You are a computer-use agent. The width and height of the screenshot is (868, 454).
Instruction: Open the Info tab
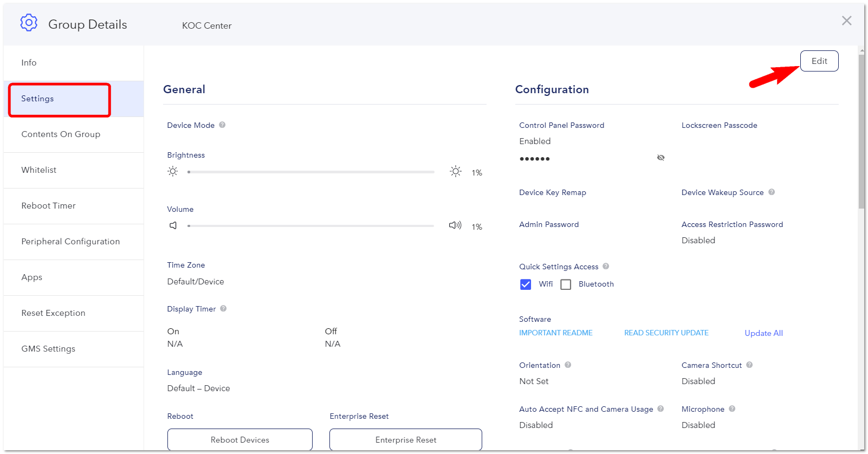[x=74, y=63]
